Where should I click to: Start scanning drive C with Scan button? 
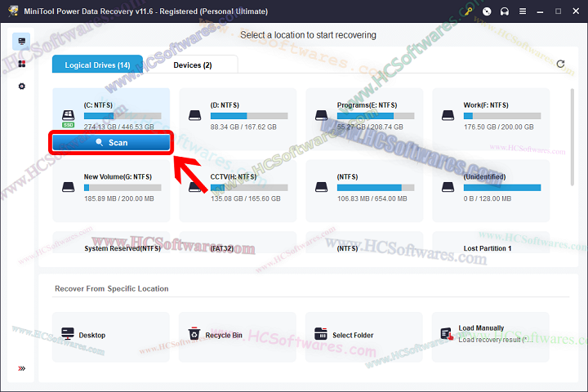click(111, 143)
